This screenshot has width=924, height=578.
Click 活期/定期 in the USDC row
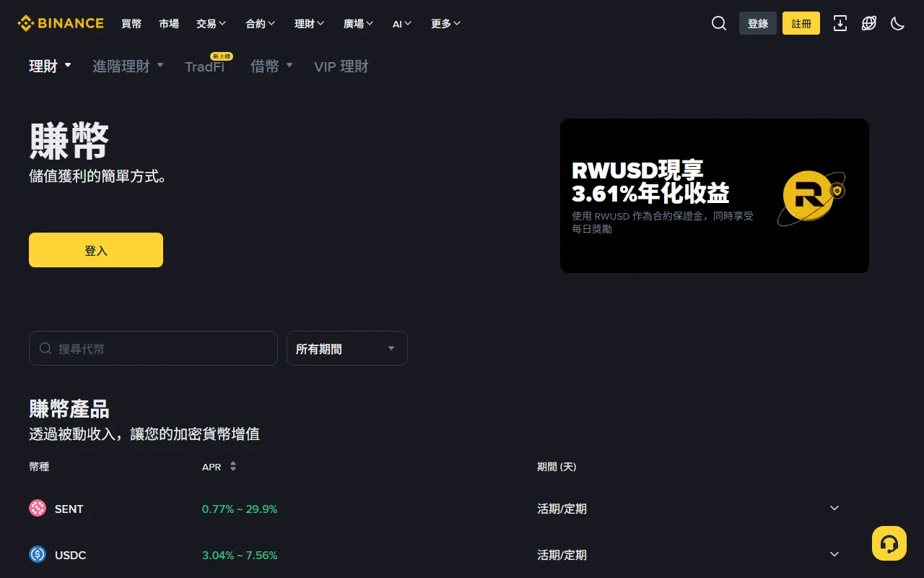click(562, 555)
